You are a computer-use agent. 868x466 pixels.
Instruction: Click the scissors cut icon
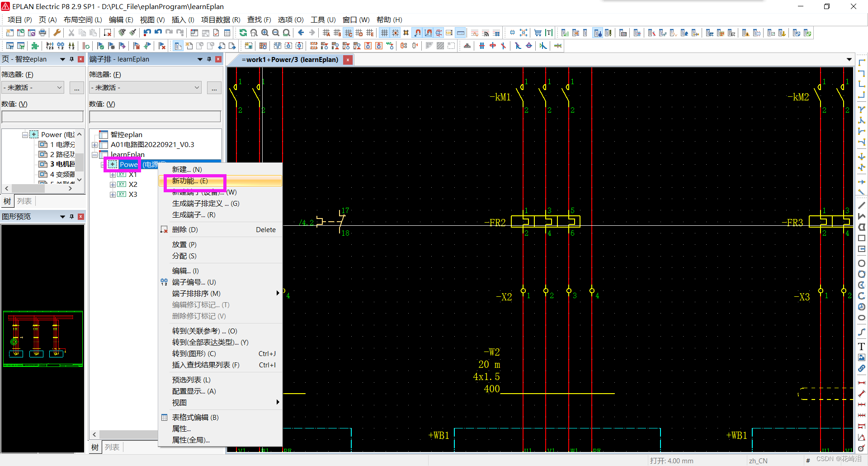point(71,33)
